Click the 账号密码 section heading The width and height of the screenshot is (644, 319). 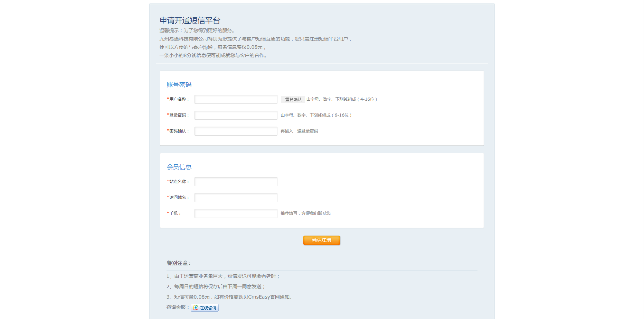[x=179, y=85]
